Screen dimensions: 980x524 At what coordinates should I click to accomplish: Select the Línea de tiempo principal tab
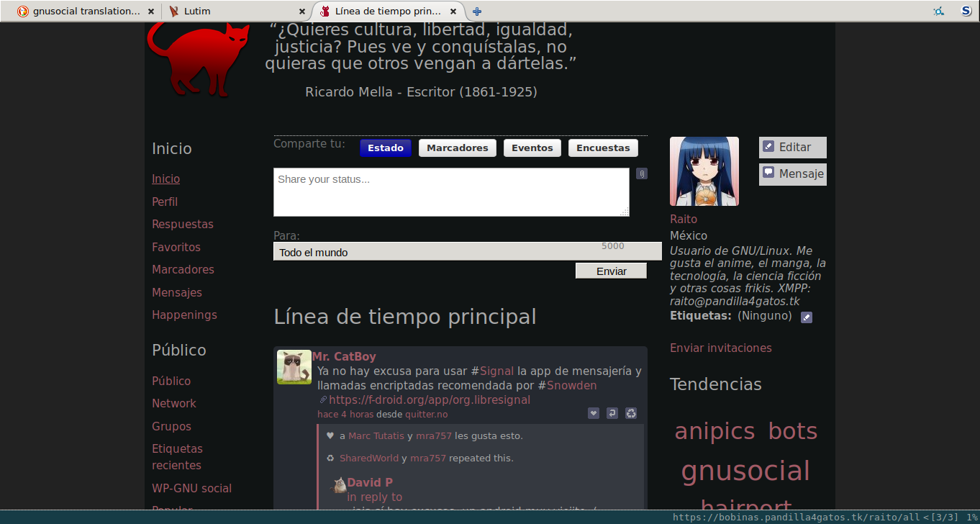click(x=389, y=12)
